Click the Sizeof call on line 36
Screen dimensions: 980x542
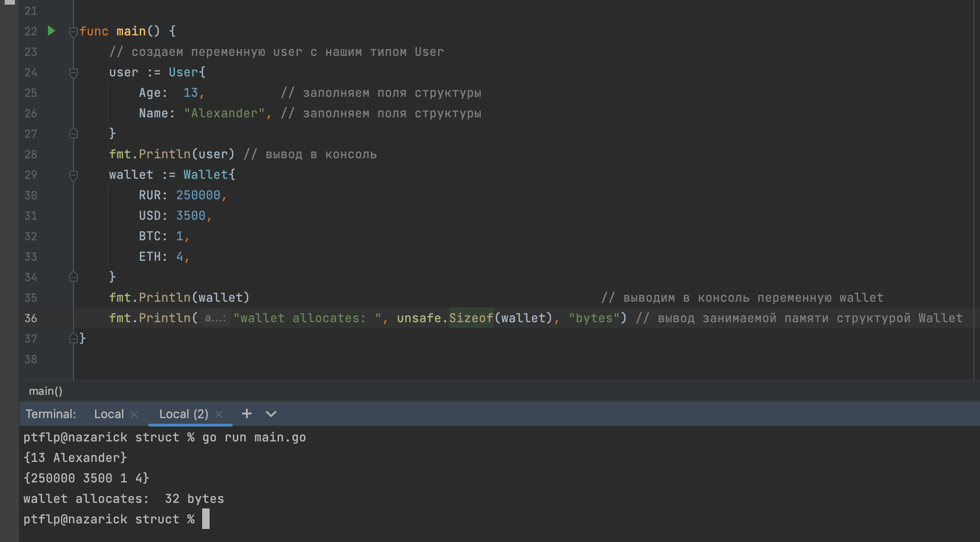pyautogui.click(x=470, y=318)
